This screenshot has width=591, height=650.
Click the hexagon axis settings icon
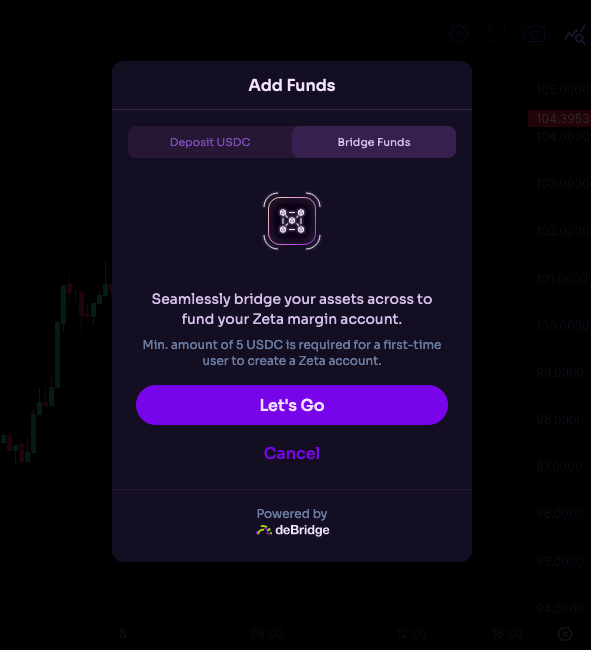point(565,633)
